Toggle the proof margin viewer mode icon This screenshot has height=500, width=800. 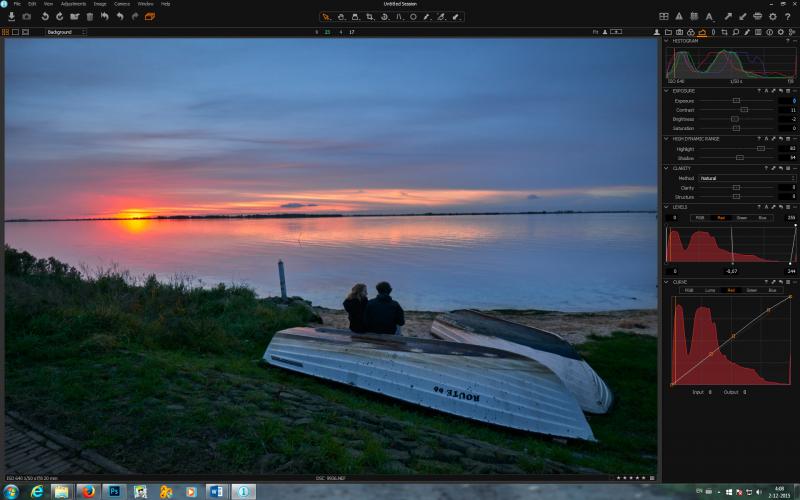pyautogui.click(x=26, y=32)
